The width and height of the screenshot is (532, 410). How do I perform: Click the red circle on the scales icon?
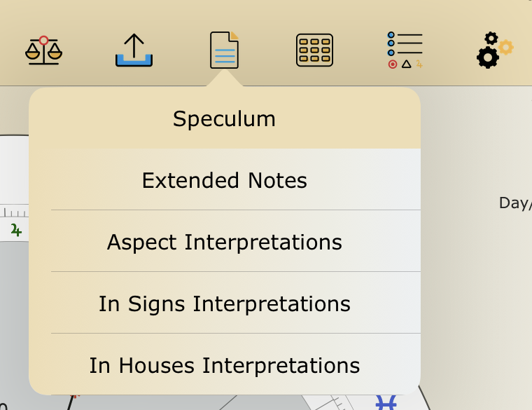[x=43, y=41]
